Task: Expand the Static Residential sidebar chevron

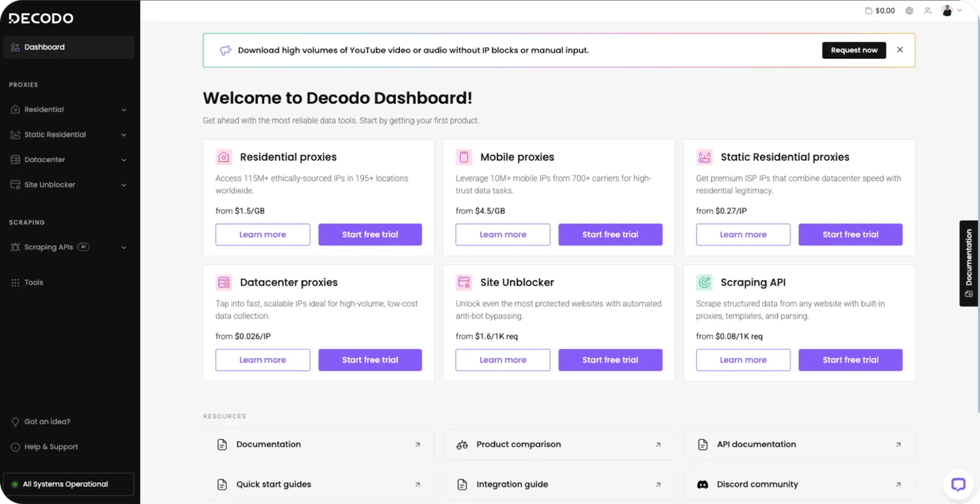Action: [124, 135]
